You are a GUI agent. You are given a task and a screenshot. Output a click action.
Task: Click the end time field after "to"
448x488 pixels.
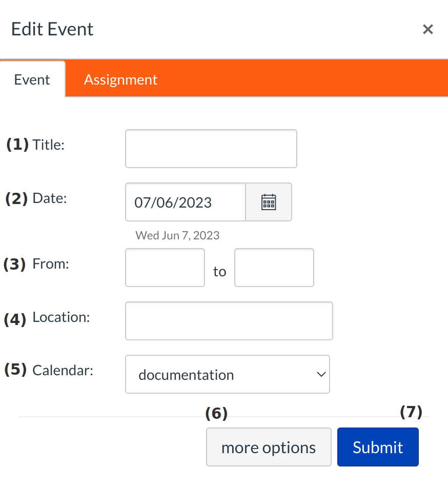pos(274,268)
